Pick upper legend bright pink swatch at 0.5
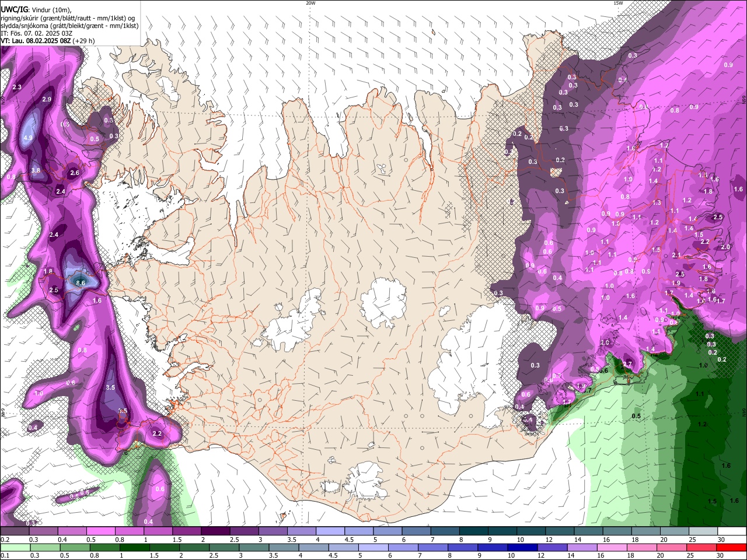Viewport: 747px width, 560px height. click(x=100, y=531)
